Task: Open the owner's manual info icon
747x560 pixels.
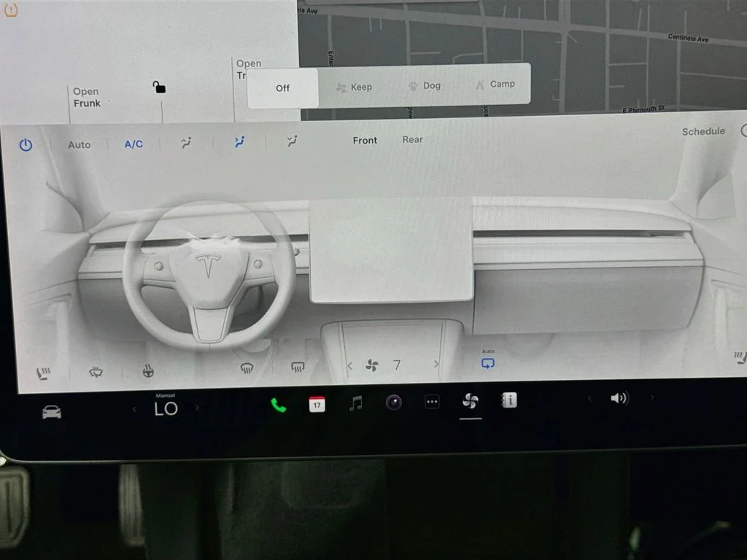Action: pyautogui.click(x=509, y=400)
